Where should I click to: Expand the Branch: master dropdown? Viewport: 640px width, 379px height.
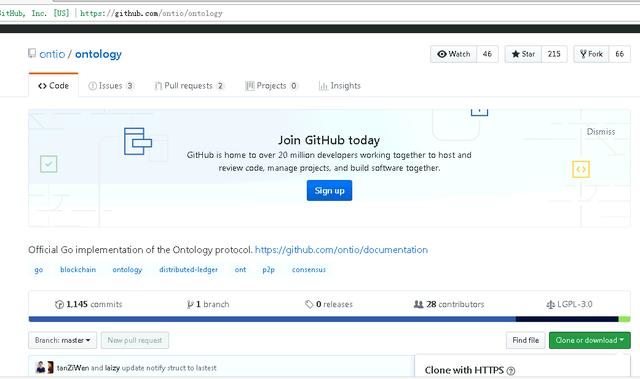tap(62, 340)
